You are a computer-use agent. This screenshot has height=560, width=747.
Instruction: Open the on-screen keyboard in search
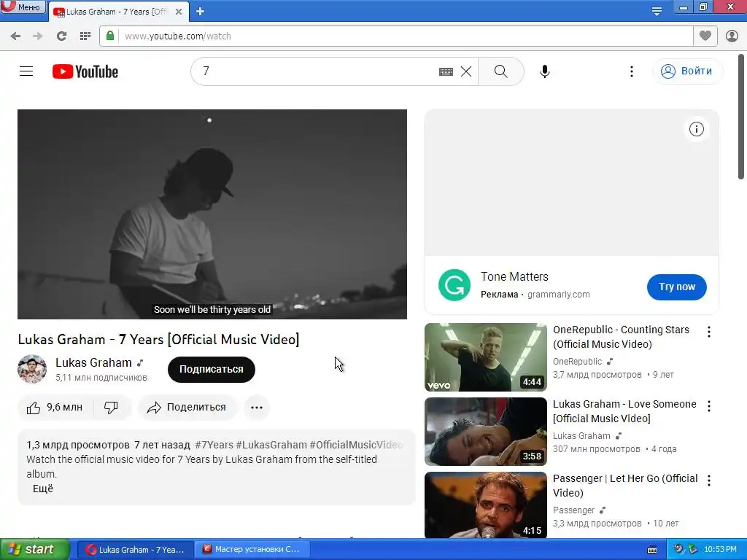pyautogui.click(x=446, y=71)
